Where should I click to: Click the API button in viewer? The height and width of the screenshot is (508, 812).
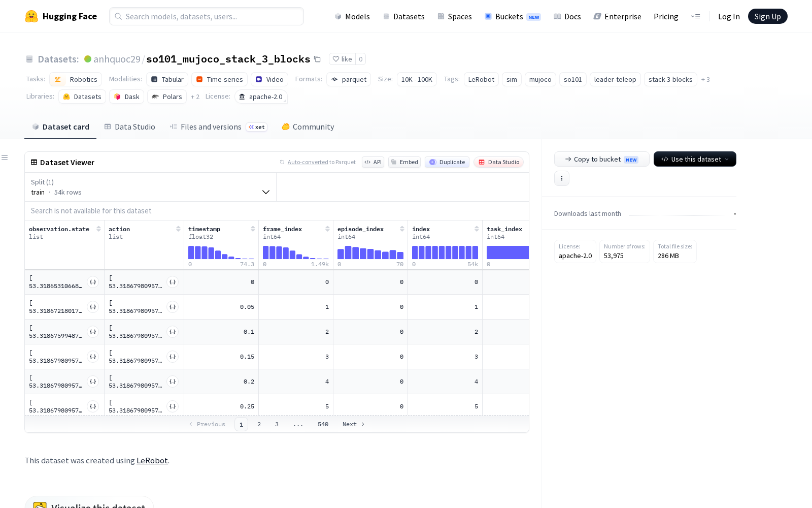click(373, 162)
